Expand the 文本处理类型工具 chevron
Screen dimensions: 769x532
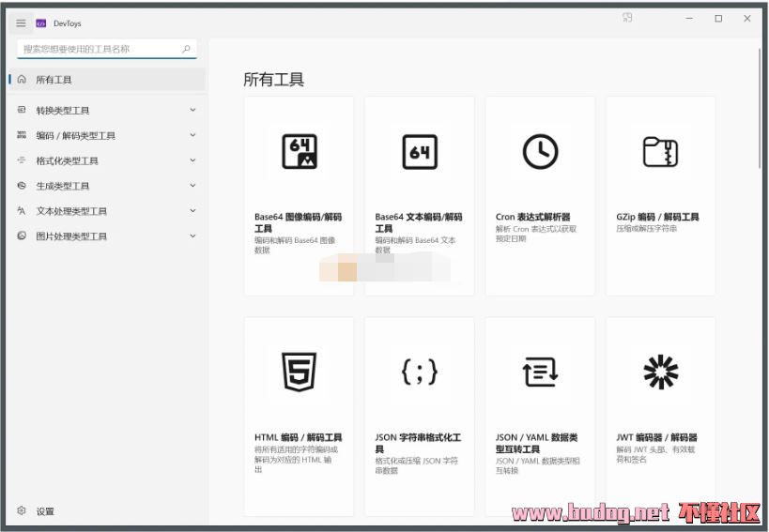coord(192,211)
